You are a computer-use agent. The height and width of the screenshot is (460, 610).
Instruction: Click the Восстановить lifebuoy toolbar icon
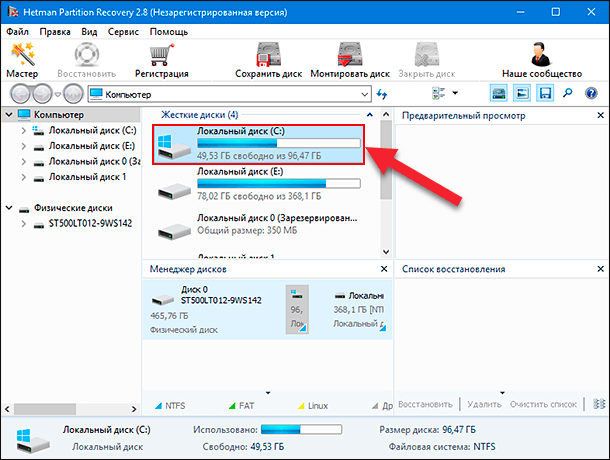86,54
